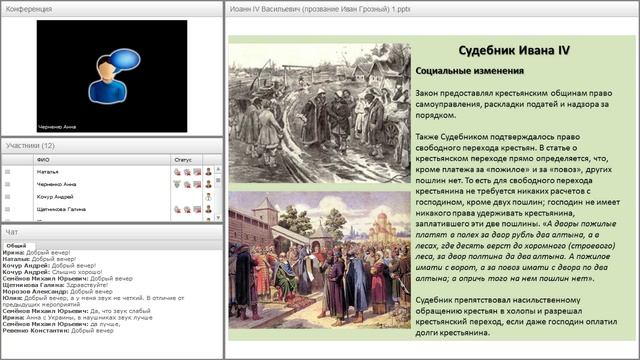The height and width of the screenshot is (360, 640).
Task: Click the second status icon for Черненко Анна
Action: pos(187,184)
